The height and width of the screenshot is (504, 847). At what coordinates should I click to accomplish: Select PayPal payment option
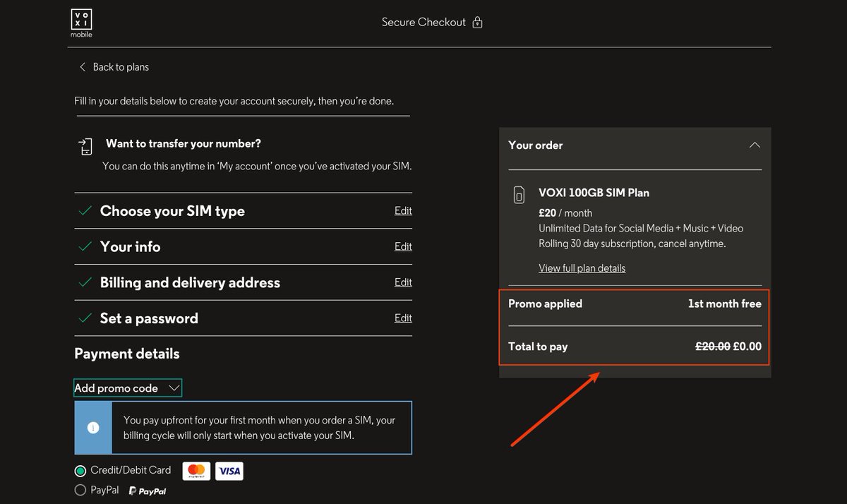click(x=80, y=490)
